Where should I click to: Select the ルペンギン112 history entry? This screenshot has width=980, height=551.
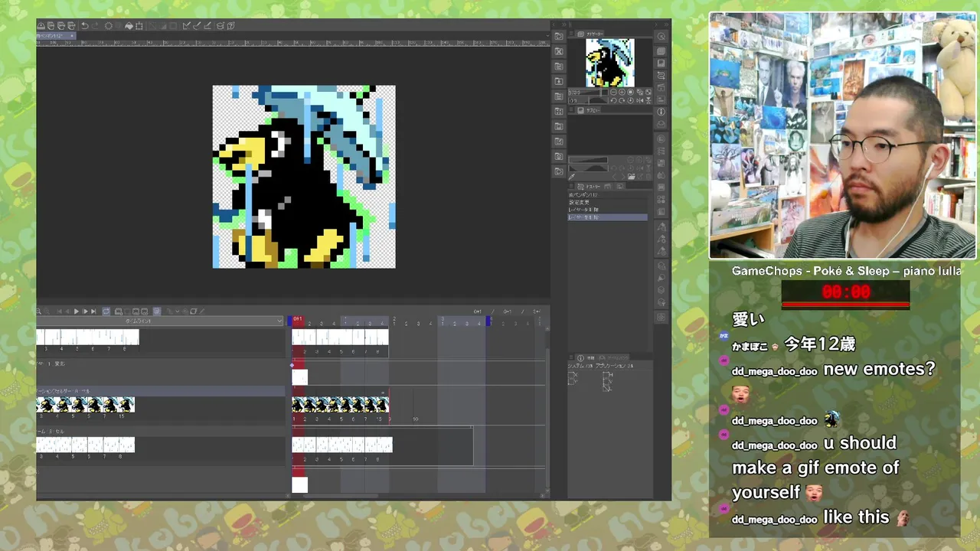[x=607, y=195]
